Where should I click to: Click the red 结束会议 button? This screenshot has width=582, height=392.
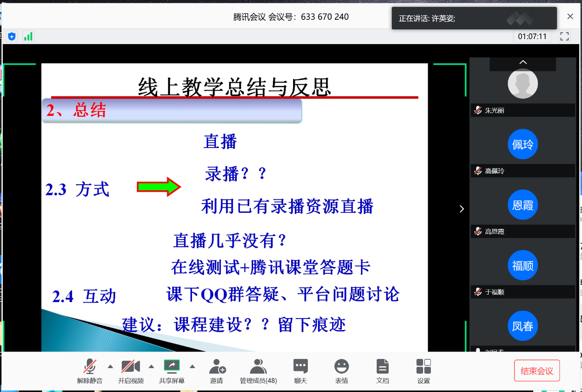tap(537, 371)
